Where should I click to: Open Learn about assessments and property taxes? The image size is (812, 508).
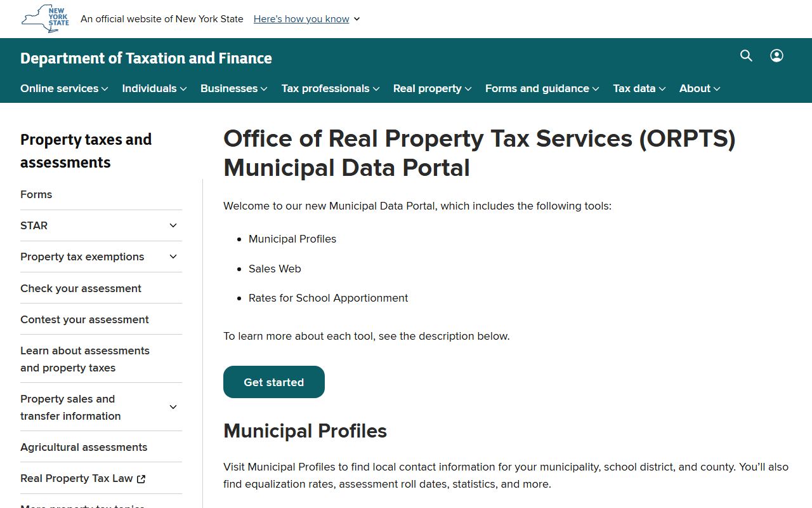[85, 359]
